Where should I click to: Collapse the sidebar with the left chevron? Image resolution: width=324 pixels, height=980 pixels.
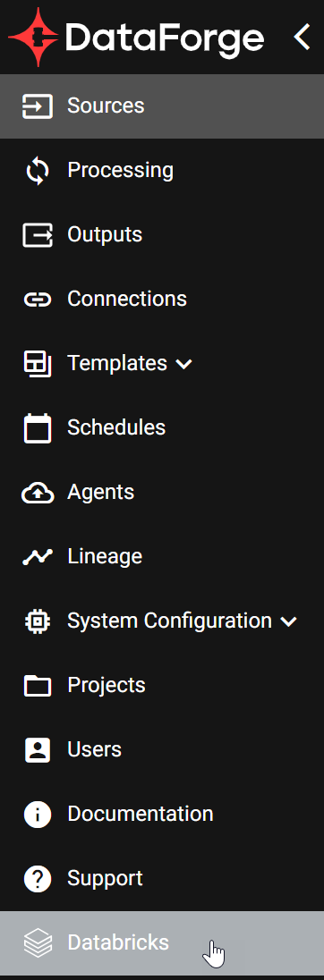point(303,37)
